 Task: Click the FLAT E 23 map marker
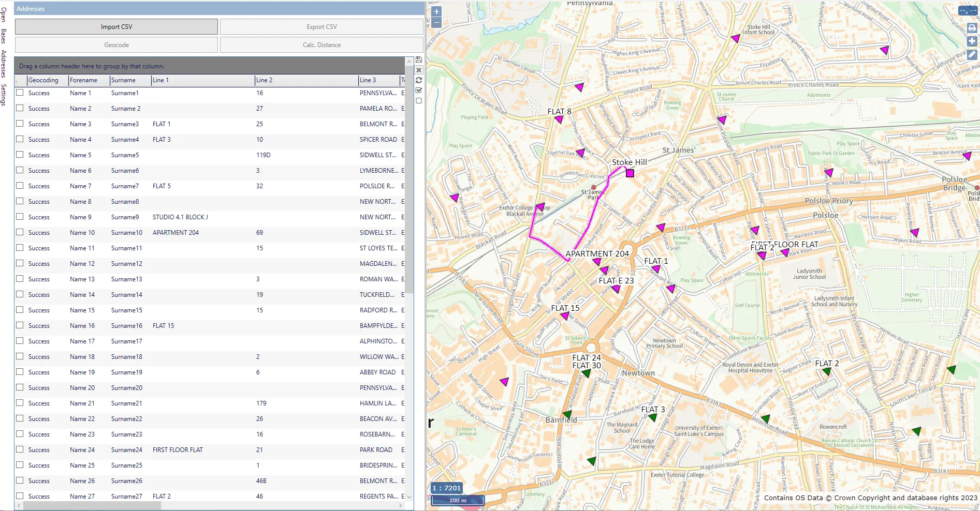pyautogui.click(x=616, y=289)
